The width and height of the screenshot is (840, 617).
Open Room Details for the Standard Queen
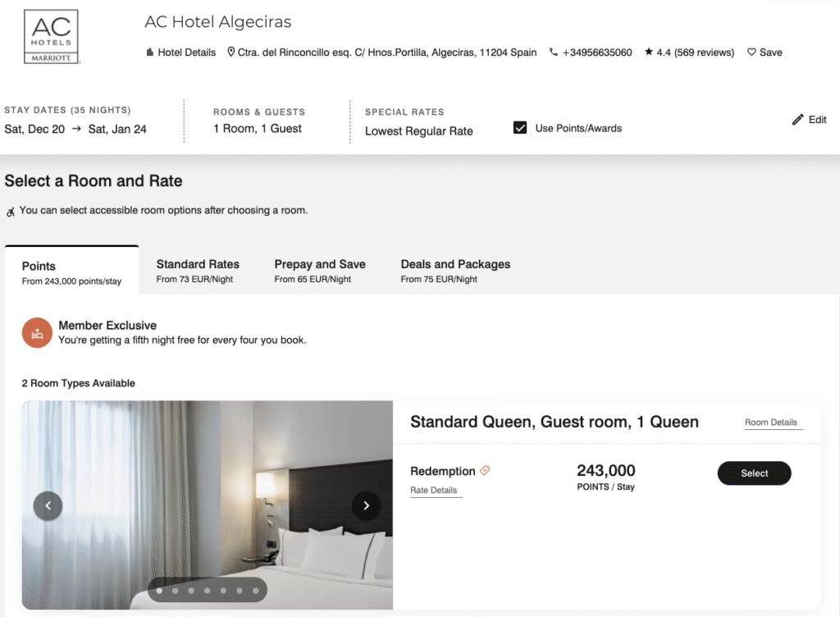coord(772,422)
